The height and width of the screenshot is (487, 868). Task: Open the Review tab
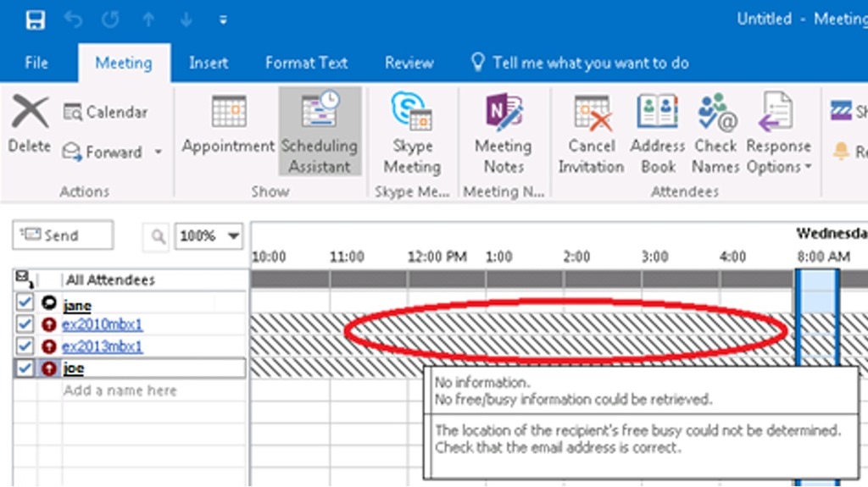tap(409, 63)
